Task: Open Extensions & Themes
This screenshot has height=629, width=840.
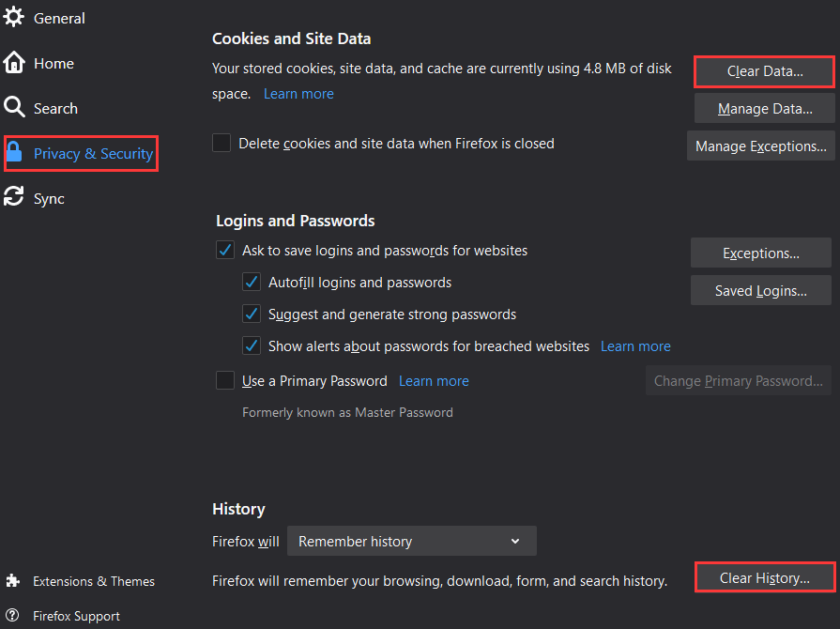Action: pos(94,581)
